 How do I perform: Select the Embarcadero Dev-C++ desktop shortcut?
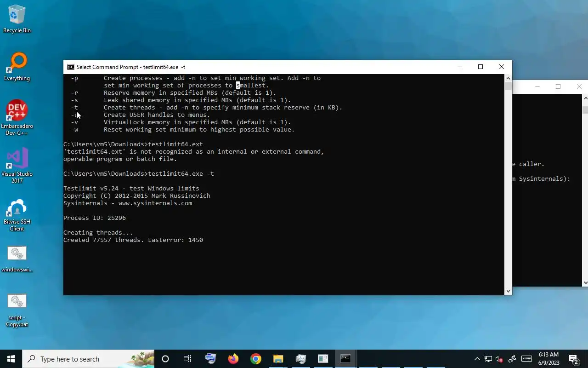[x=17, y=118]
